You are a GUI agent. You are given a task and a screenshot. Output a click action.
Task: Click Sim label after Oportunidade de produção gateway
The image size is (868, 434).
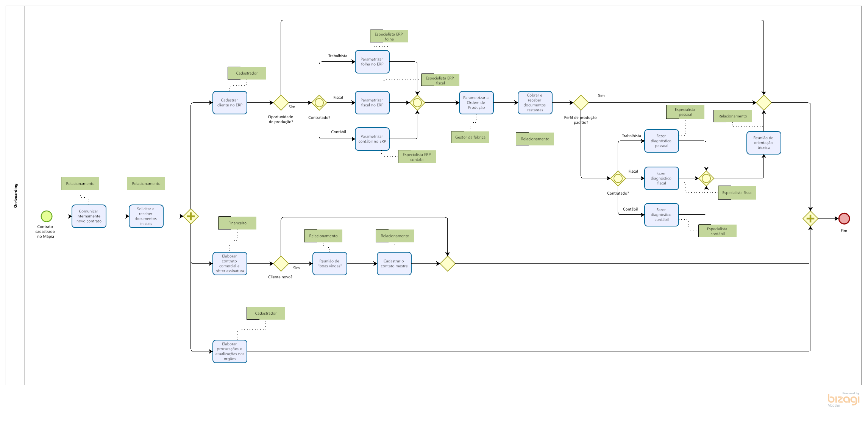pyautogui.click(x=292, y=107)
